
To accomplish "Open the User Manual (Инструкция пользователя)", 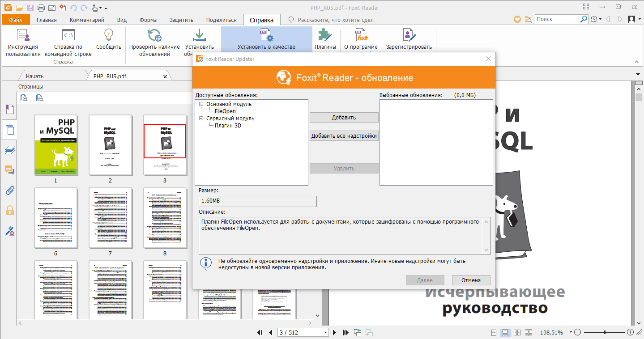I will click(x=23, y=43).
